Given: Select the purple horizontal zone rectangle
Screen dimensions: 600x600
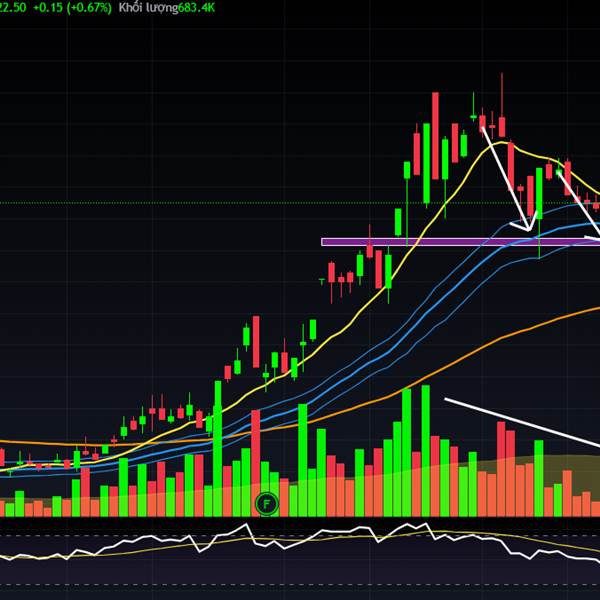Looking at the screenshot, I should tap(460, 242).
